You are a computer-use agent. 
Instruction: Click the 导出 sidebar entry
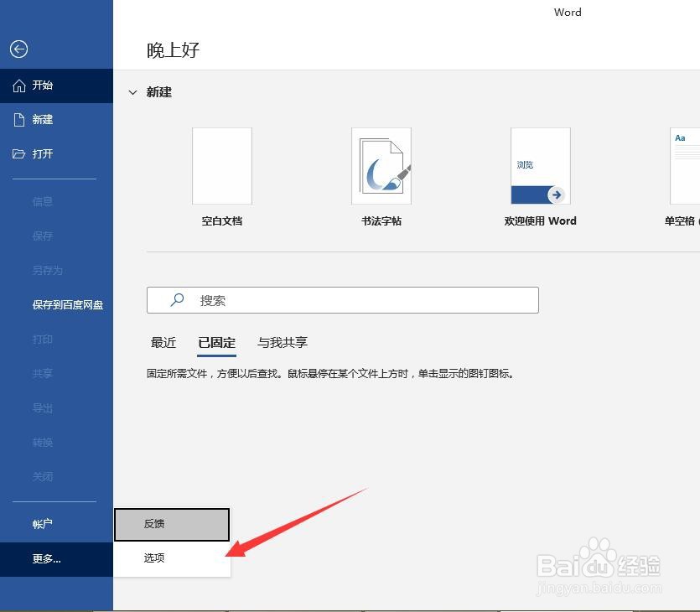click(56, 408)
